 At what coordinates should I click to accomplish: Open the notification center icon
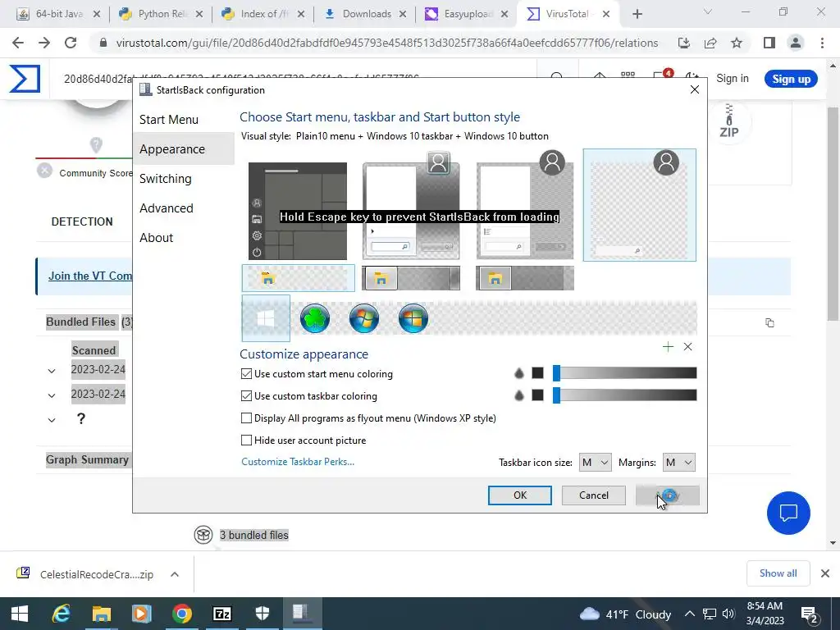click(x=808, y=614)
